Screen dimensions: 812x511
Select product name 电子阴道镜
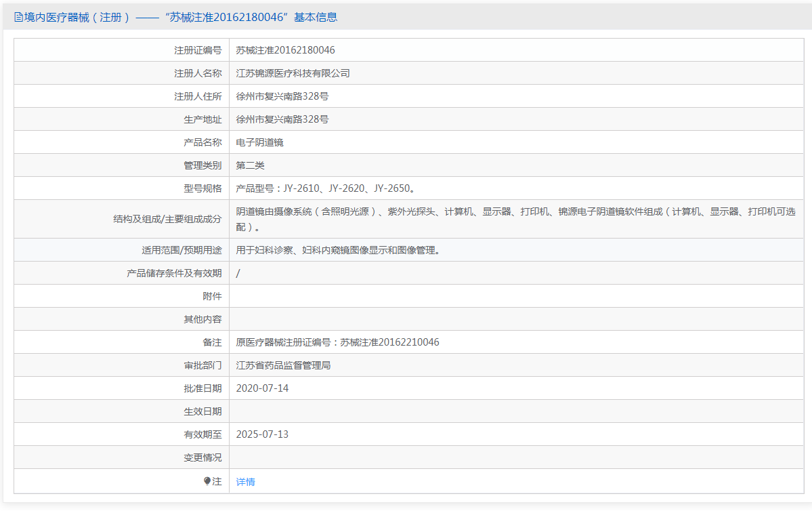click(259, 142)
